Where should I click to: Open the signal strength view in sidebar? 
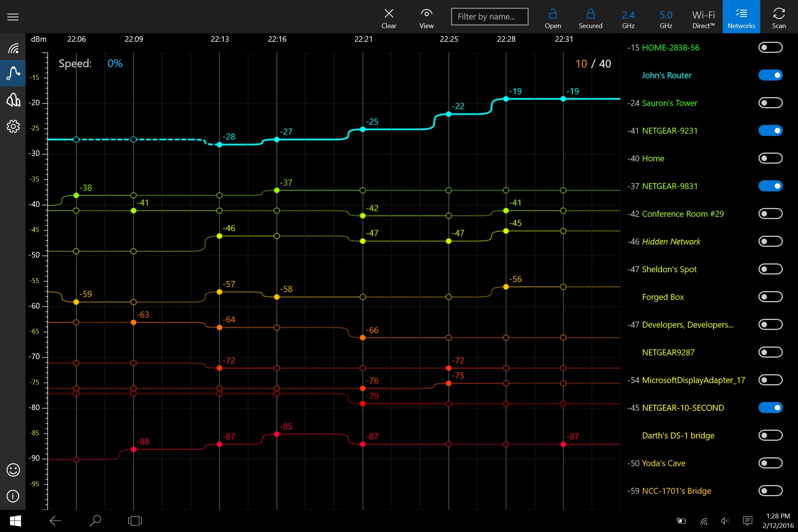[x=13, y=48]
